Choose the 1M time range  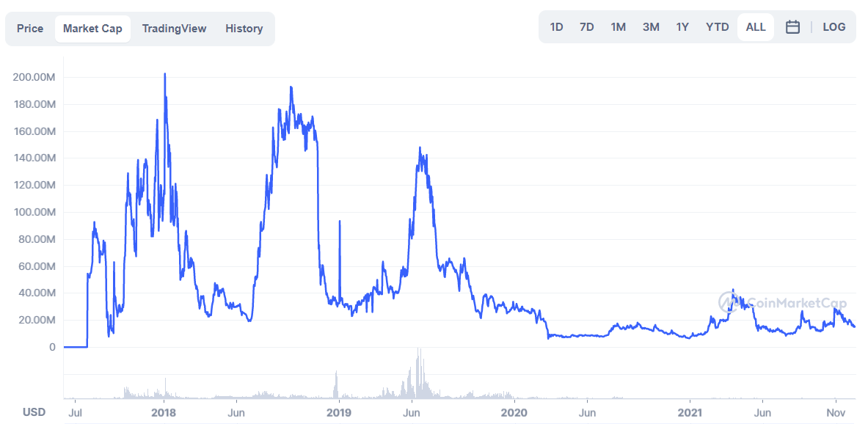pos(619,27)
